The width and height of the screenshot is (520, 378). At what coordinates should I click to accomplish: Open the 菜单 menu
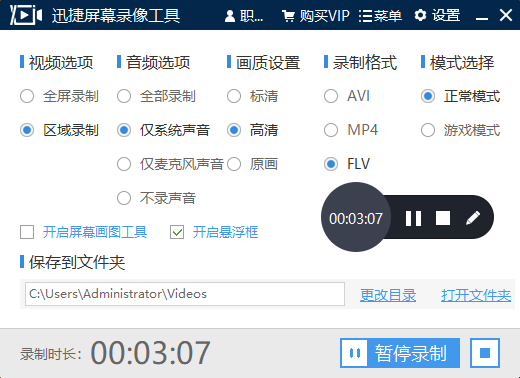point(380,16)
